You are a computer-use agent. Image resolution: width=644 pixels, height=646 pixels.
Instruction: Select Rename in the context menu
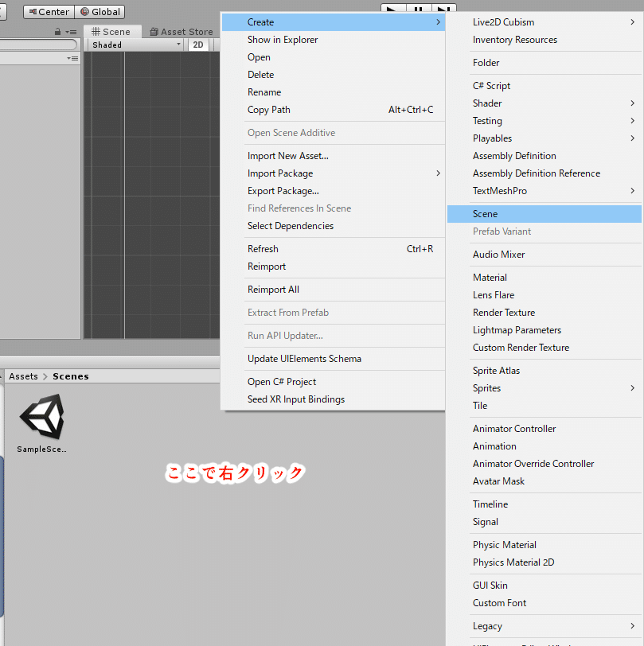click(333, 92)
